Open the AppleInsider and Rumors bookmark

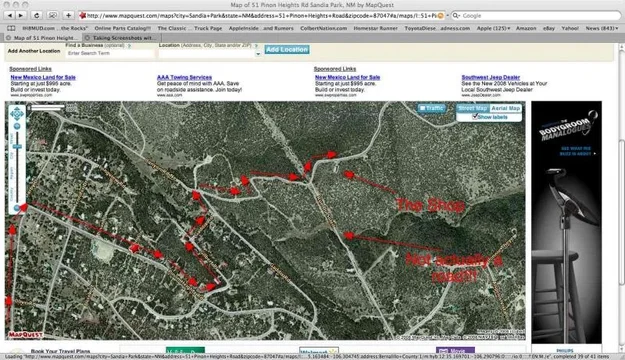tap(261, 28)
